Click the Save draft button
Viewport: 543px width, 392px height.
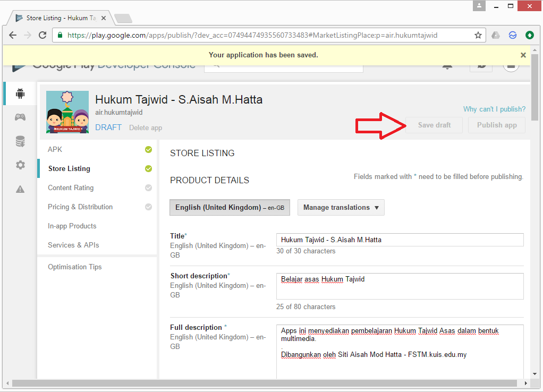click(x=434, y=125)
